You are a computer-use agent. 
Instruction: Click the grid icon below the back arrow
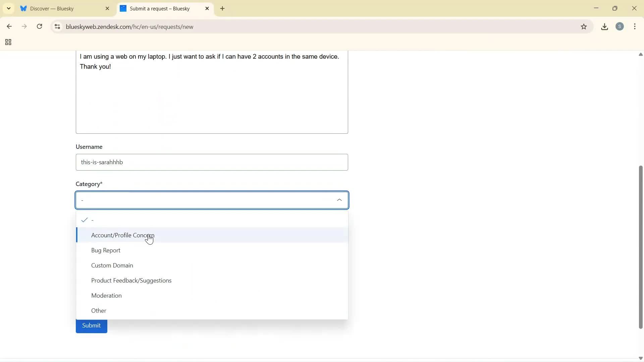coord(8,42)
